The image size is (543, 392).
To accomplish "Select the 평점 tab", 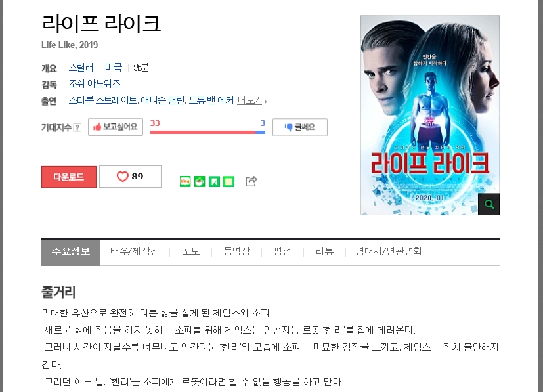I will (282, 251).
